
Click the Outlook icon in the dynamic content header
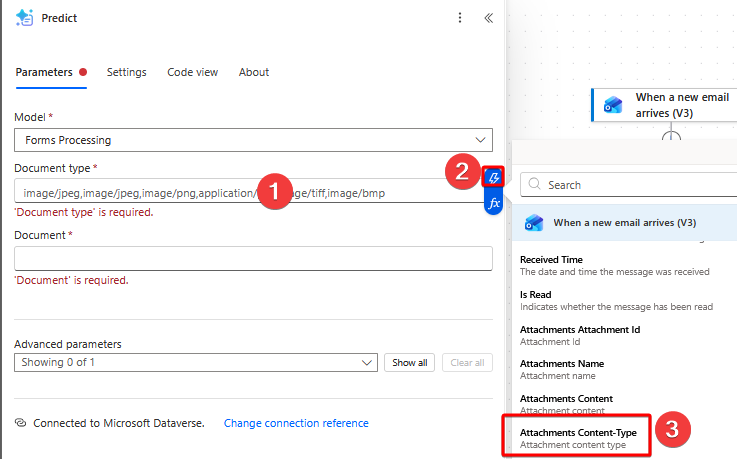click(534, 223)
